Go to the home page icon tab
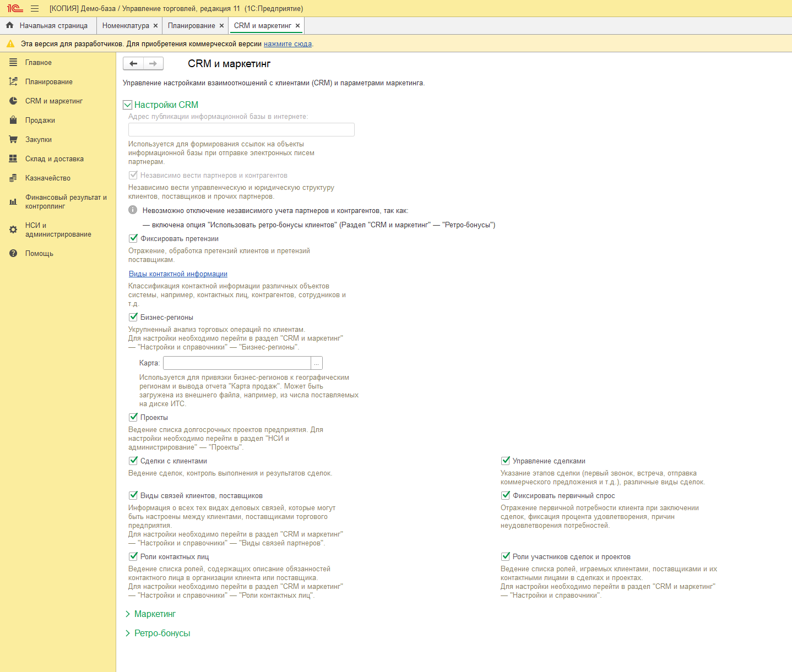Viewport: 792px width, 672px height. (9, 25)
